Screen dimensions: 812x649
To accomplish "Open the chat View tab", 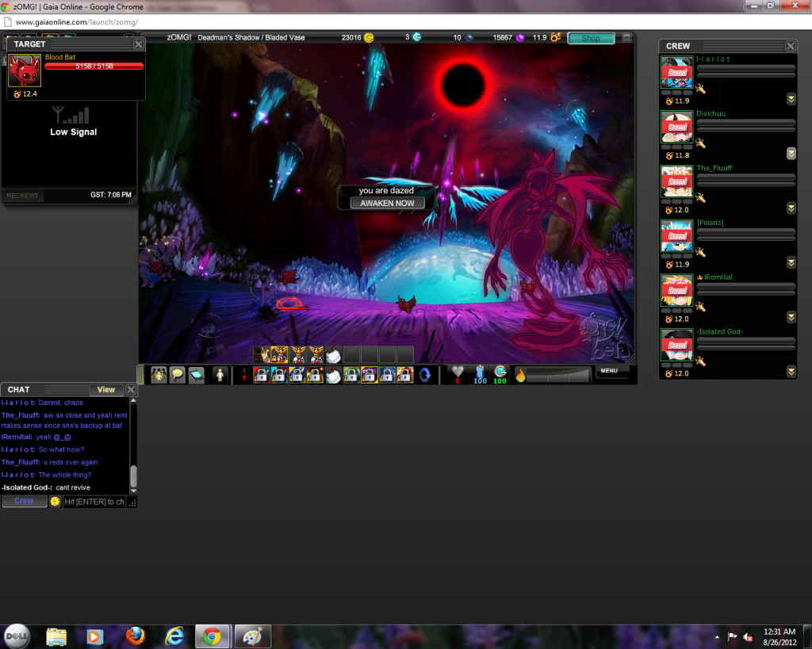I will pos(106,390).
